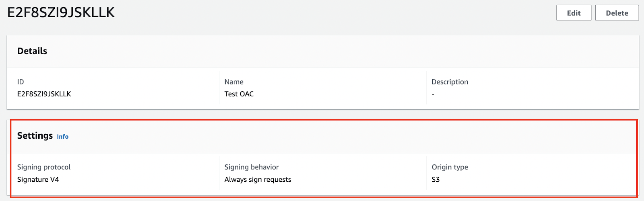Click the Settings section heading
The height and width of the screenshot is (201, 644).
point(35,136)
